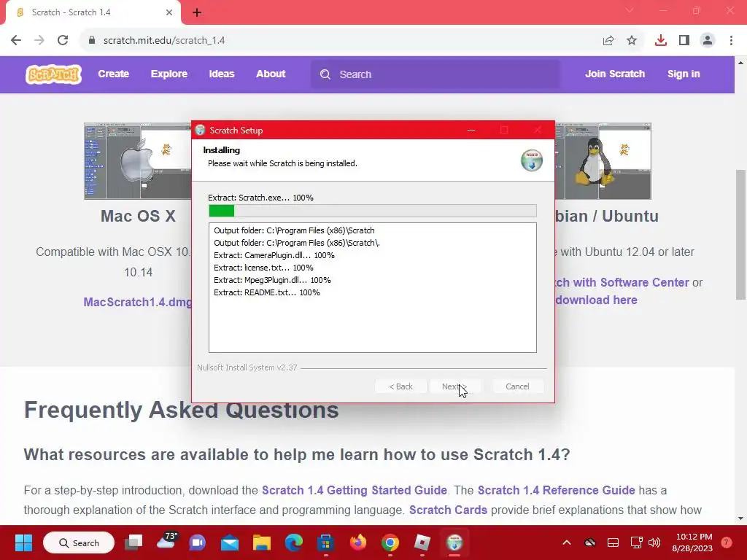Cancel the Scratch installation
This screenshot has height=560, width=747.
click(x=517, y=386)
